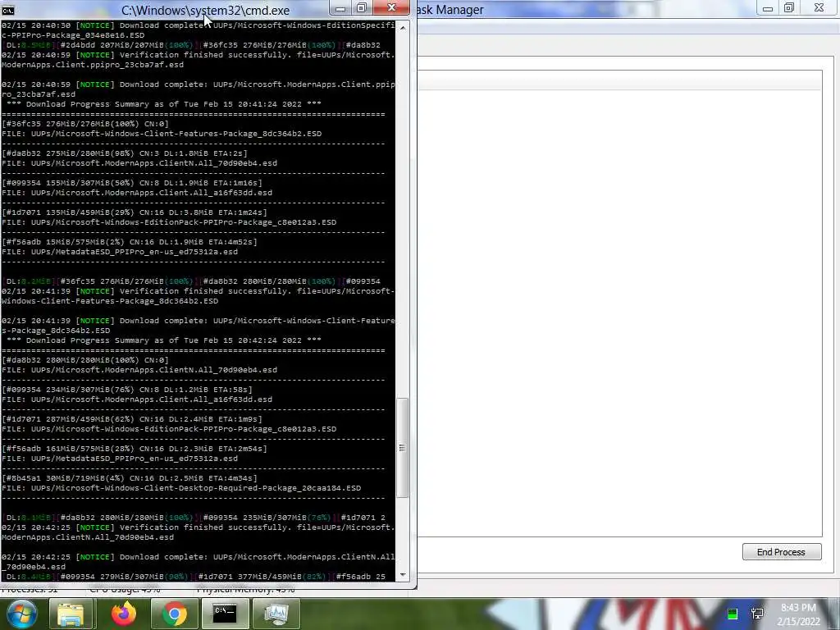Screen dimensions: 840x630
Task: Click the line '[#099354 234MiB/307MiB(76%)'
Action: [x=127, y=390]
